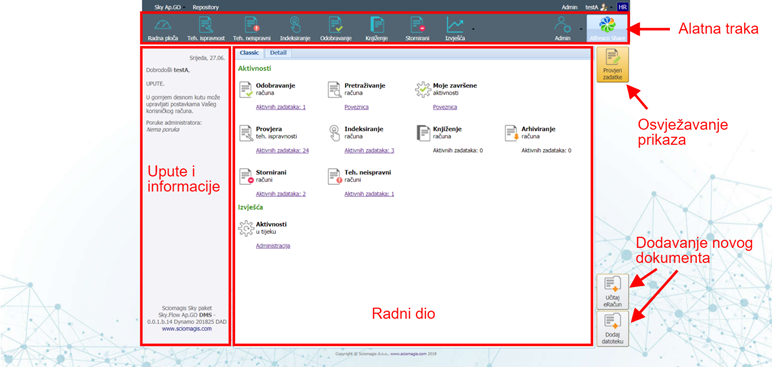Expand the Izvješća dropdown arrow

click(x=473, y=29)
